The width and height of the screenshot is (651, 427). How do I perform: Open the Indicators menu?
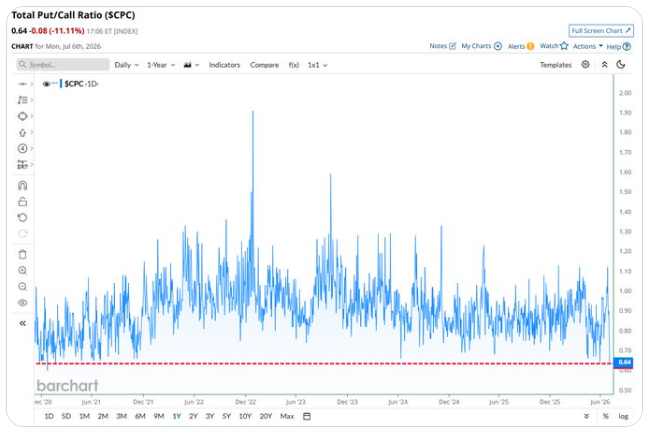coord(224,65)
